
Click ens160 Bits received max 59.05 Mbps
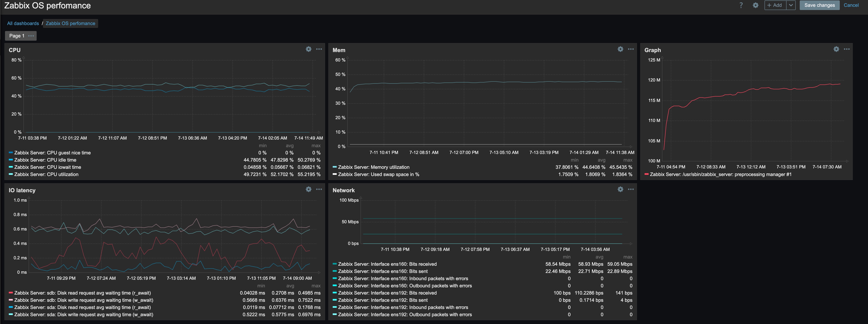(x=620, y=264)
